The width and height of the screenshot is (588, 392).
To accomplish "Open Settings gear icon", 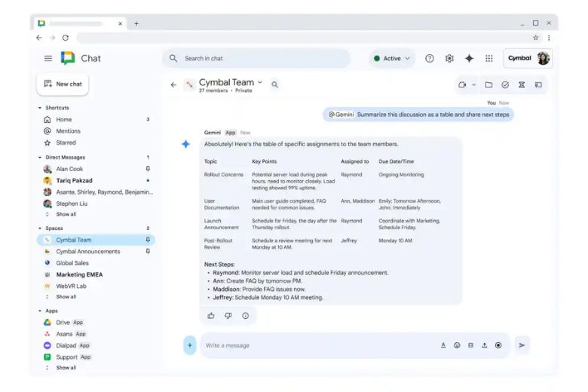I will 449,58.
